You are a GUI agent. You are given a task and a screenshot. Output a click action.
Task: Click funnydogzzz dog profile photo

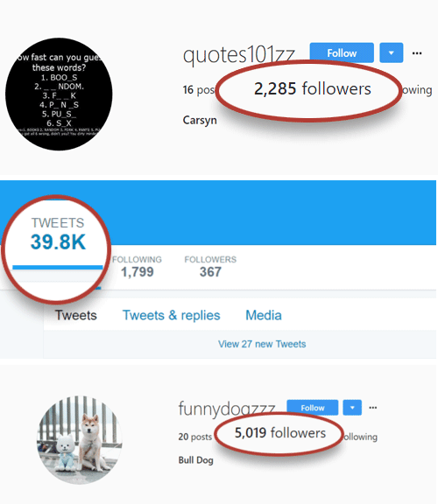click(x=79, y=440)
